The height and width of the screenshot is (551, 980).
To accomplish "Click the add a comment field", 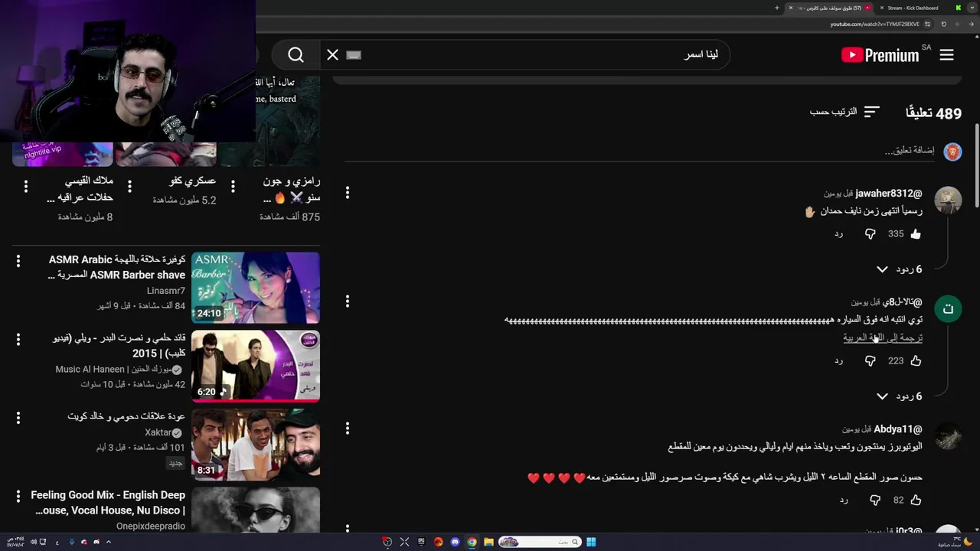I will click(639, 151).
